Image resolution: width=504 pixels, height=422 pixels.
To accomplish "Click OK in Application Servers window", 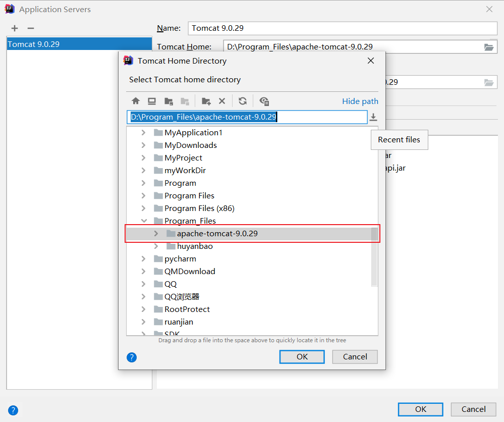I will pos(420,409).
